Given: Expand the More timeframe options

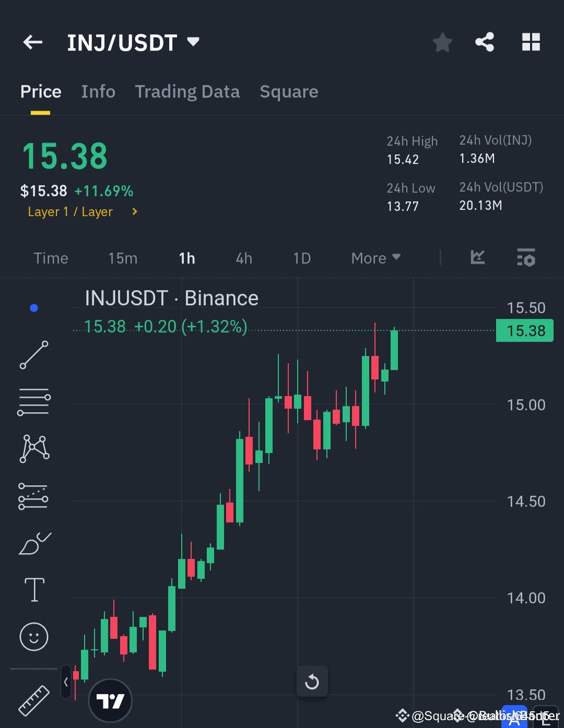Looking at the screenshot, I should (375, 258).
